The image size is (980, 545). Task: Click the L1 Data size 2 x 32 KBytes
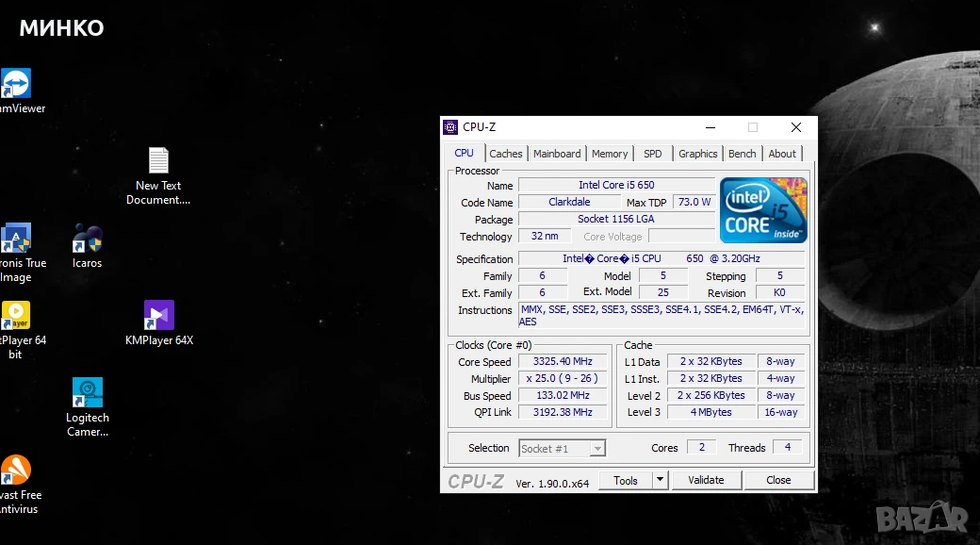tap(711, 362)
